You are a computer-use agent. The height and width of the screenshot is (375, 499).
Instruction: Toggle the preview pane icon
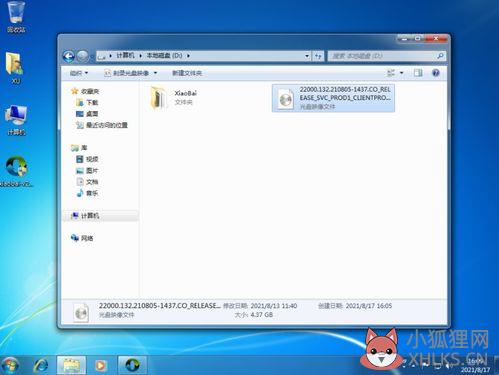pos(418,73)
